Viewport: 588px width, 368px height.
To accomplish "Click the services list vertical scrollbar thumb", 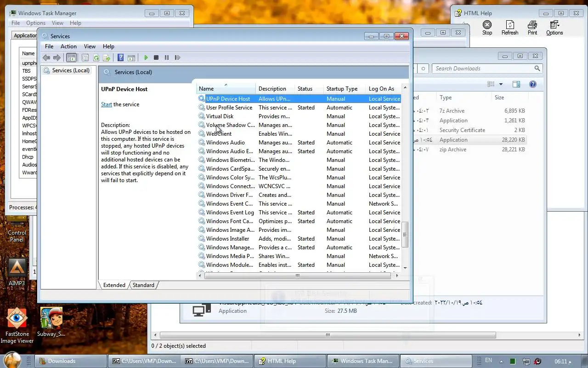I will 405,235.
